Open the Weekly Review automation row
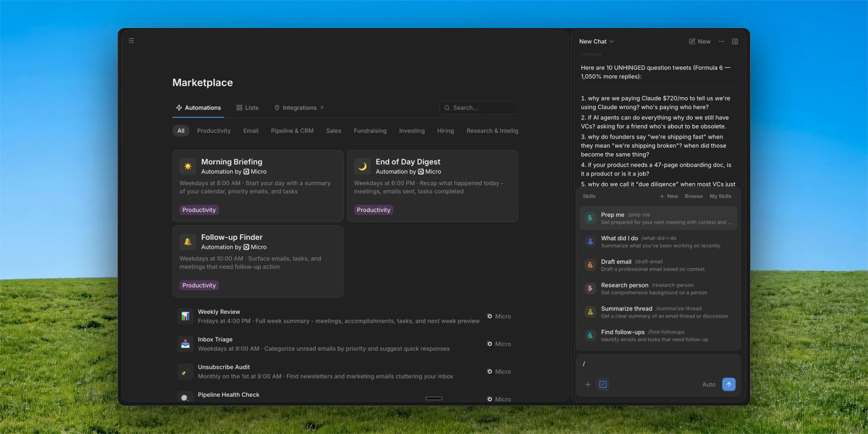868x434 pixels. click(x=345, y=316)
